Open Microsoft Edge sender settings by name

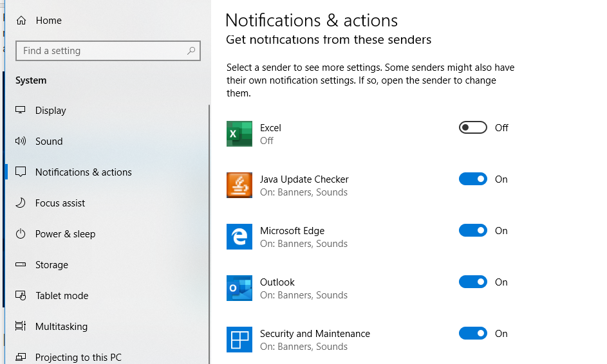click(292, 230)
